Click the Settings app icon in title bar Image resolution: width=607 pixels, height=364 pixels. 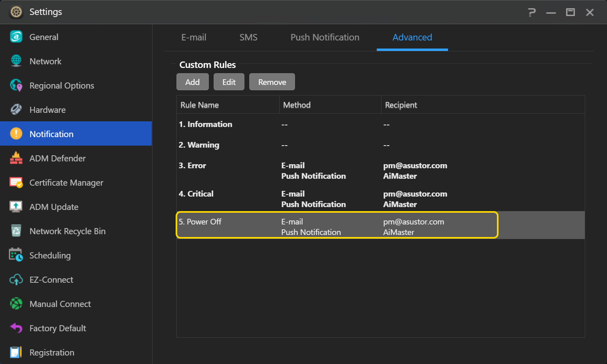[x=16, y=12]
